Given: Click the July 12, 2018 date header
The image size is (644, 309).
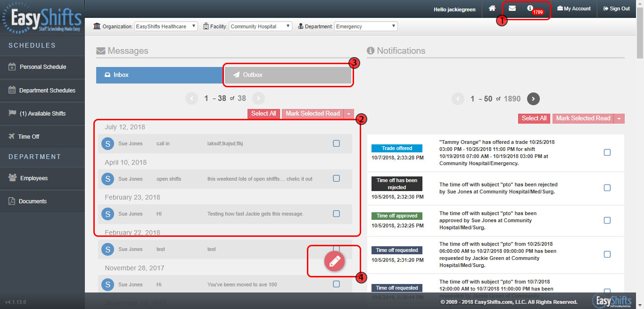Looking at the screenshot, I should [x=125, y=127].
